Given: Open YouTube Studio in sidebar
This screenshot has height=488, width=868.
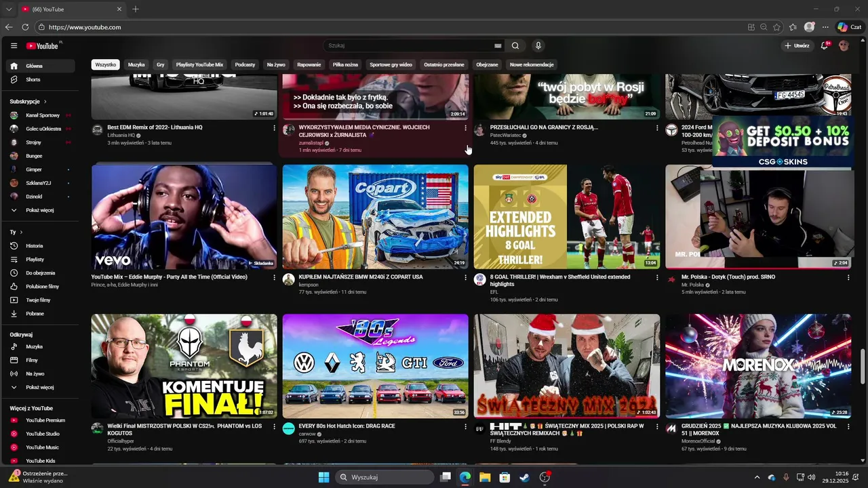Looking at the screenshot, I should (x=42, y=434).
